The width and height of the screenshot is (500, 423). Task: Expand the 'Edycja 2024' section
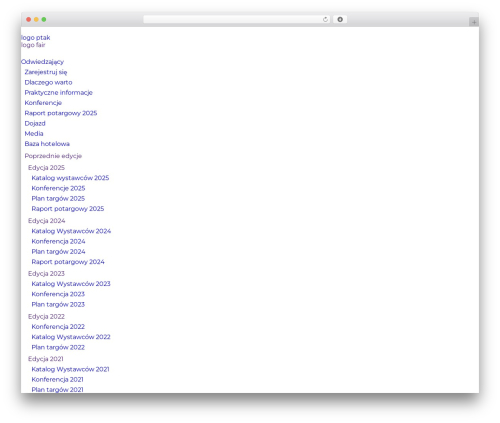pyautogui.click(x=47, y=221)
